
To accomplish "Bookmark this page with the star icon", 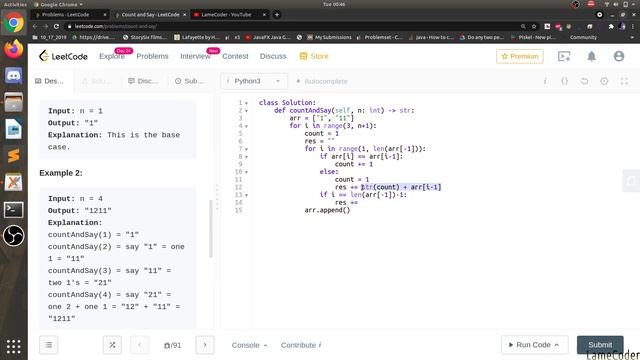I will pos(534,26).
